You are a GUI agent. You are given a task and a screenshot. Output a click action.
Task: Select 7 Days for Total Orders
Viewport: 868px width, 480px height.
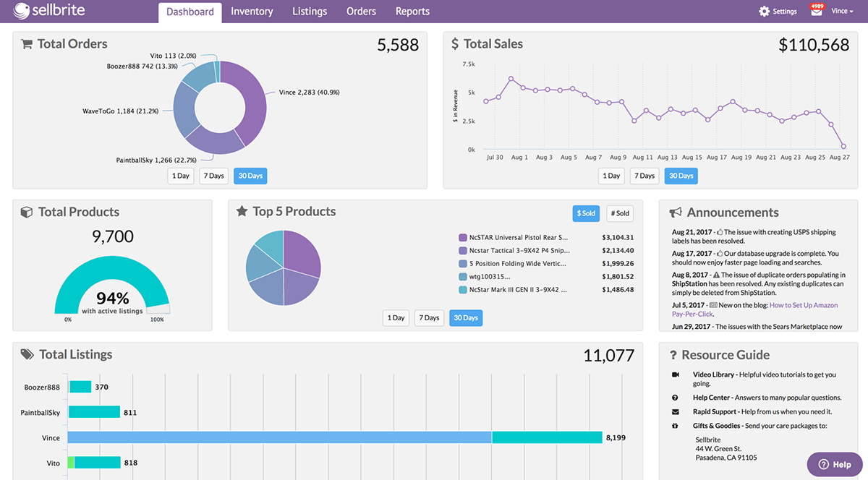click(x=213, y=176)
